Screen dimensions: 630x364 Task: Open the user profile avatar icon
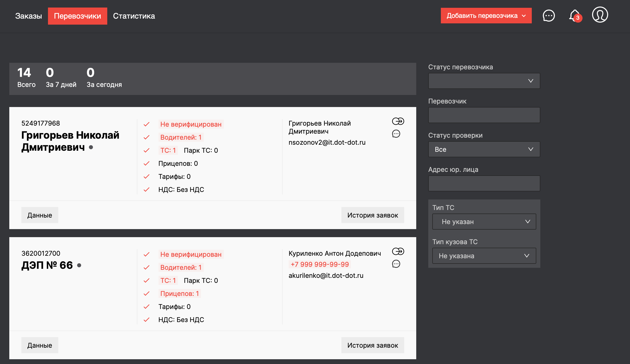[600, 15]
